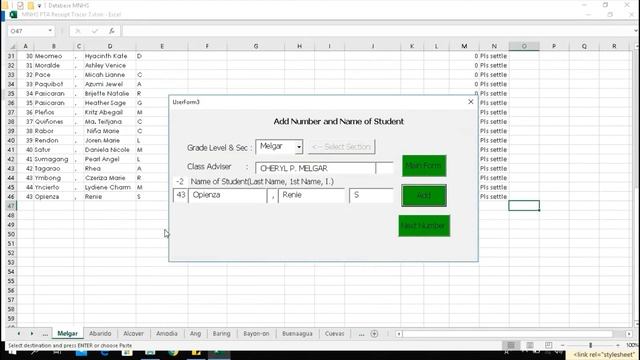Click the last name field showing Opienza
The width and height of the screenshot is (640, 360).
click(227, 196)
